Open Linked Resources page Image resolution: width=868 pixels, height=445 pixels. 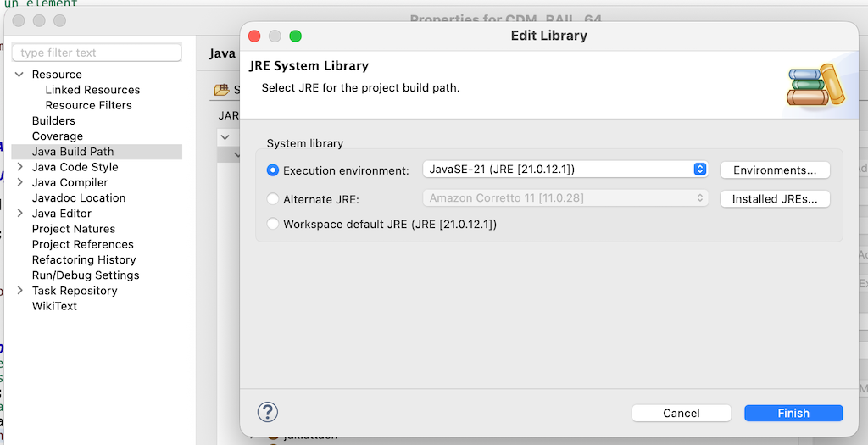pyautogui.click(x=92, y=90)
